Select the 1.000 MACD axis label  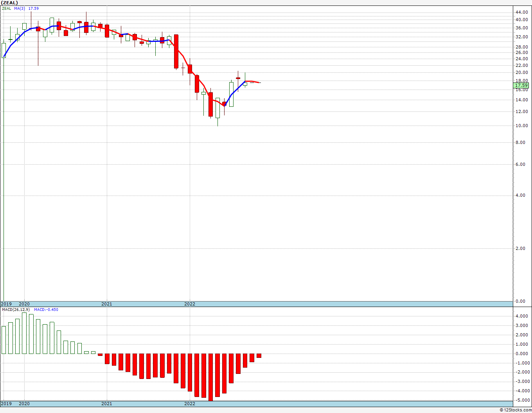pos(522,344)
